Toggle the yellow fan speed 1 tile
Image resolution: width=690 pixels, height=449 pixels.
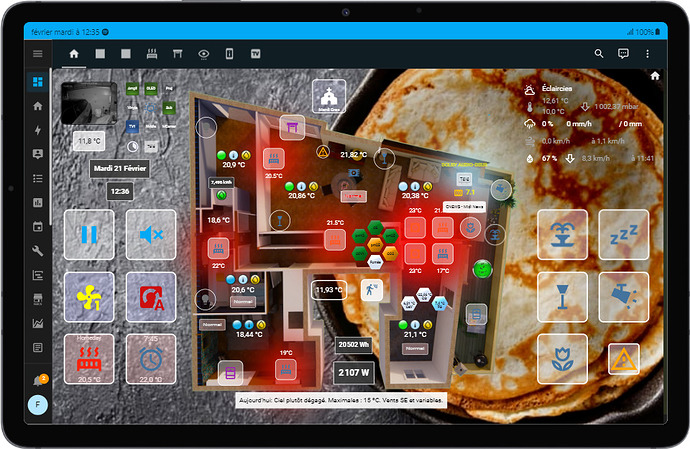point(89,297)
